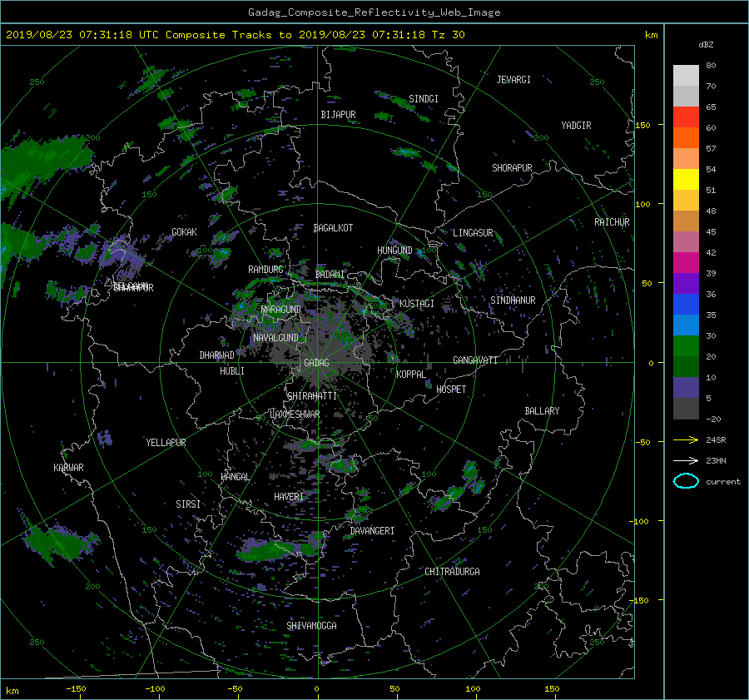Click the RAMDURG city label
Viewport: 749px width, 700px height.
pyautogui.click(x=265, y=270)
